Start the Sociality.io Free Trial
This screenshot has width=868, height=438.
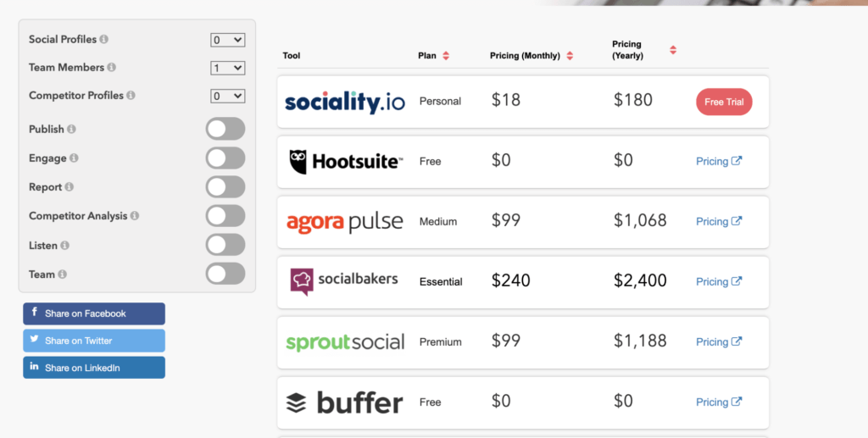click(724, 102)
